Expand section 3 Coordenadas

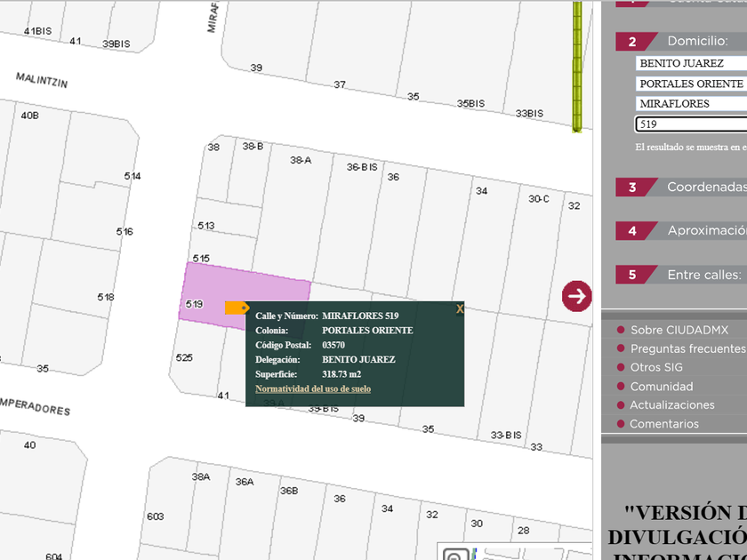point(681,188)
